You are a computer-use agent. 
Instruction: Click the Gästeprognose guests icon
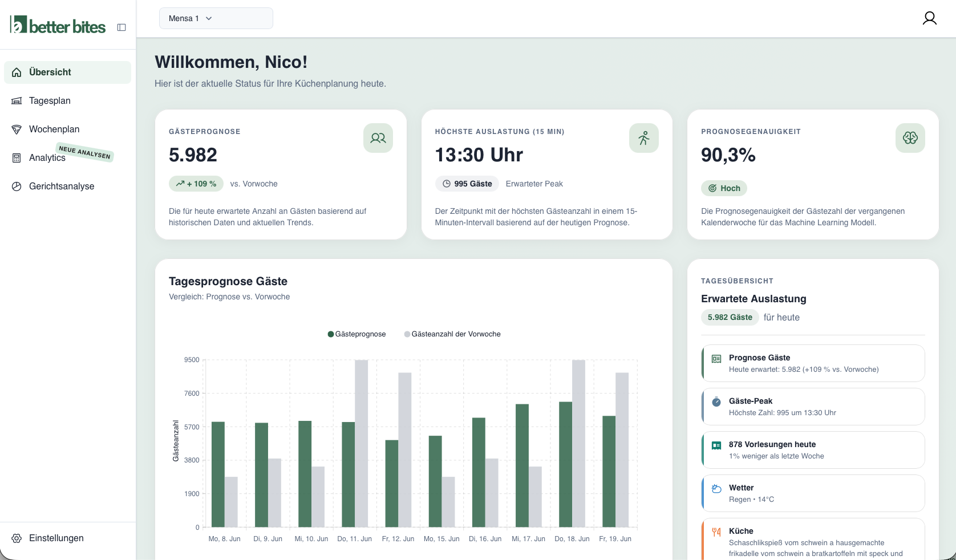(378, 138)
